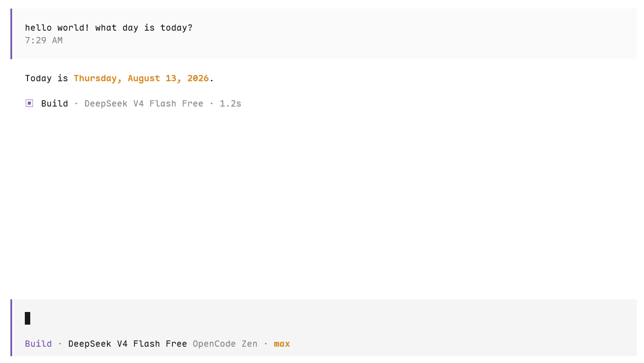Click the dot separator before 1.2s

(x=212, y=103)
